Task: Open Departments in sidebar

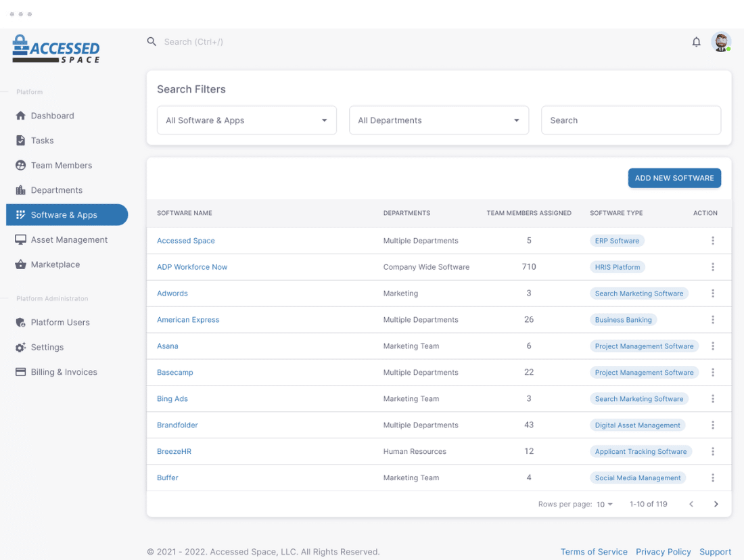Action: point(67,190)
